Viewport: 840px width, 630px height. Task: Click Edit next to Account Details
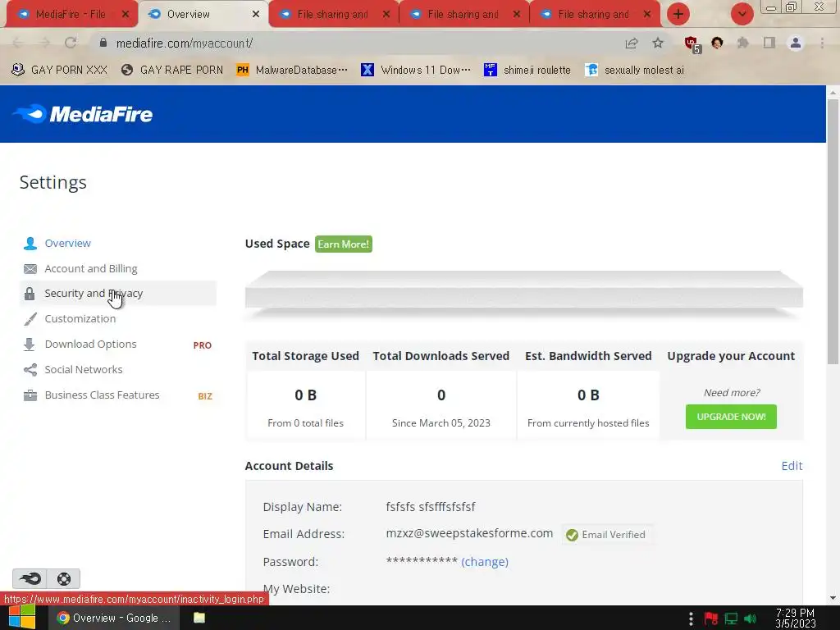tap(792, 466)
